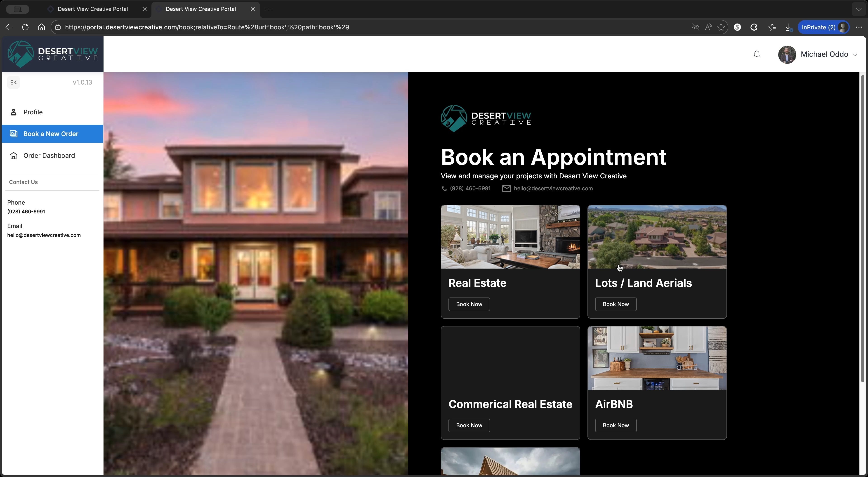This screenshot has width=868, height=477.
Task: Expand the tab search chevron
Action: point(859,9)
